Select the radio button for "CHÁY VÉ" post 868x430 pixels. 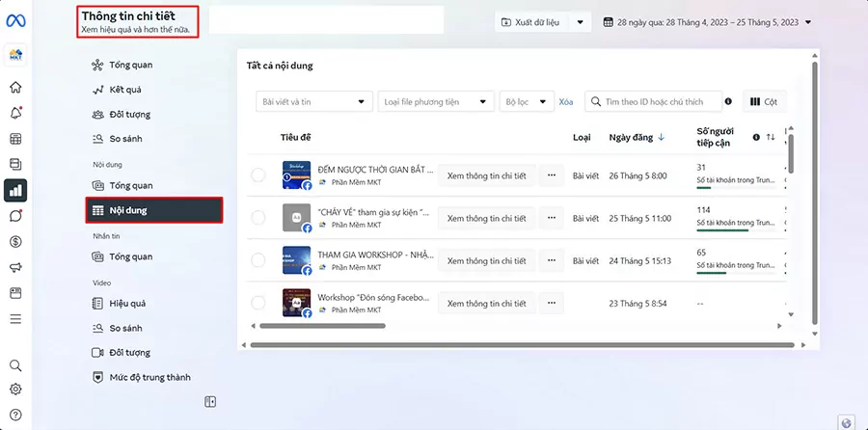pos(258,218)
